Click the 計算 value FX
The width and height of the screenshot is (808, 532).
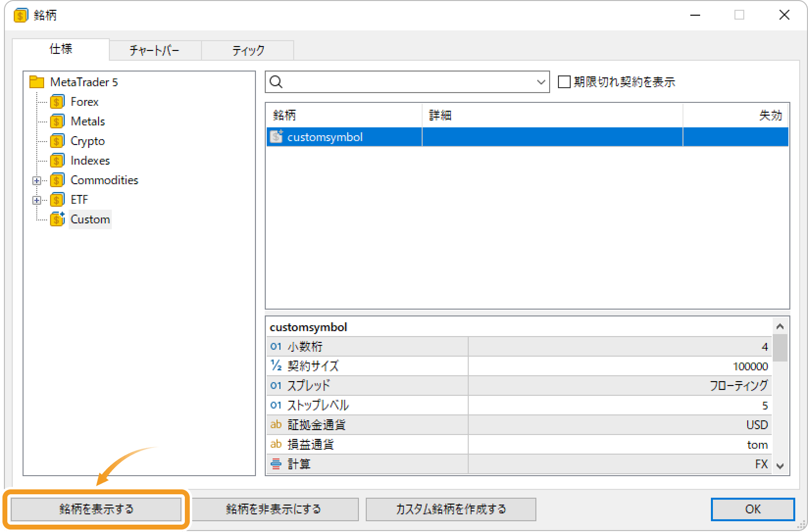(761, 464)
